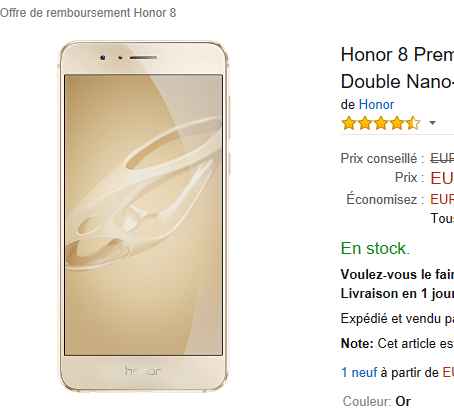Click the En stock availability text
The width and height of the screenshot is (454, 412).
point(375,248)
